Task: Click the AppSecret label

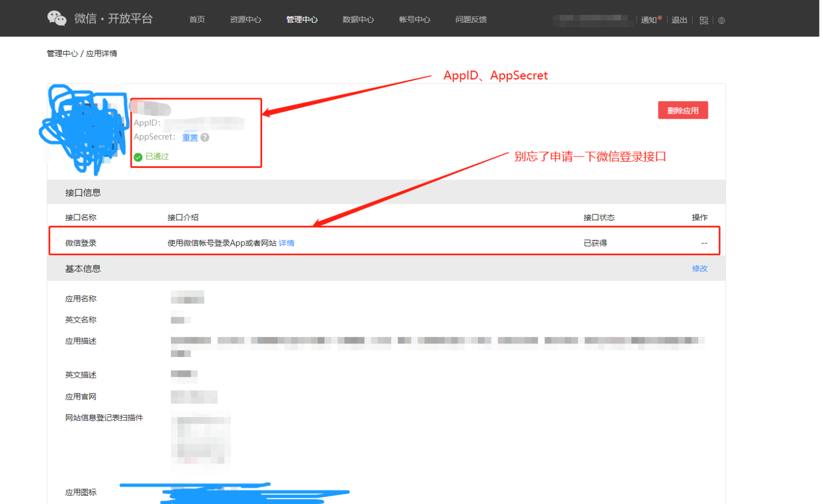Action: pos(154,137)
